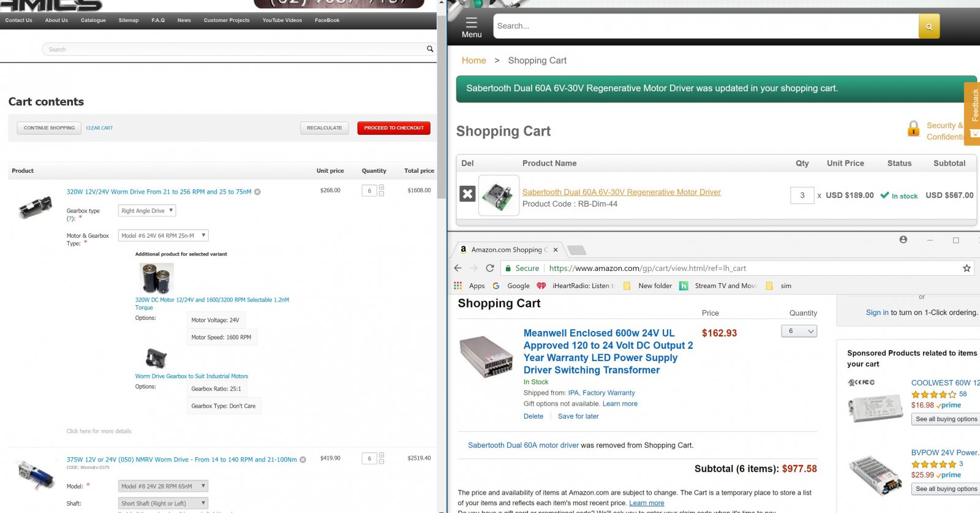
Task: Click the padlock Security icon
Action: point(913,129)
